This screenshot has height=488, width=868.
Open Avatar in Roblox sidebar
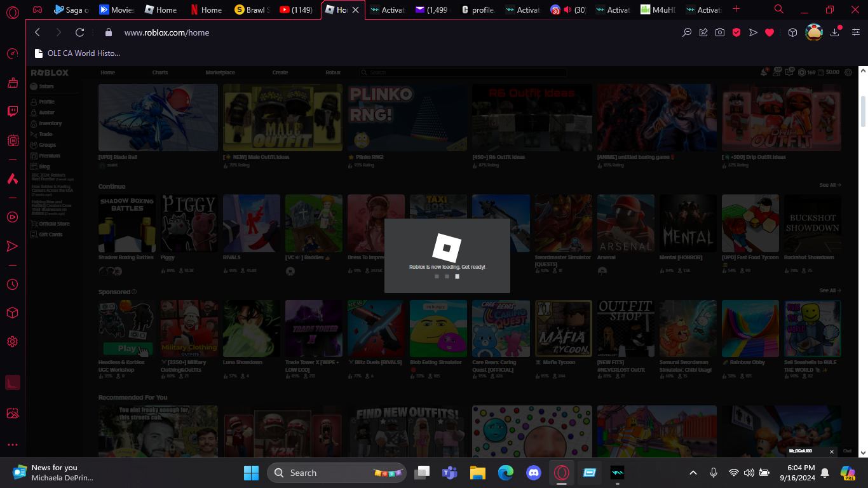click(x=46, y=112)
